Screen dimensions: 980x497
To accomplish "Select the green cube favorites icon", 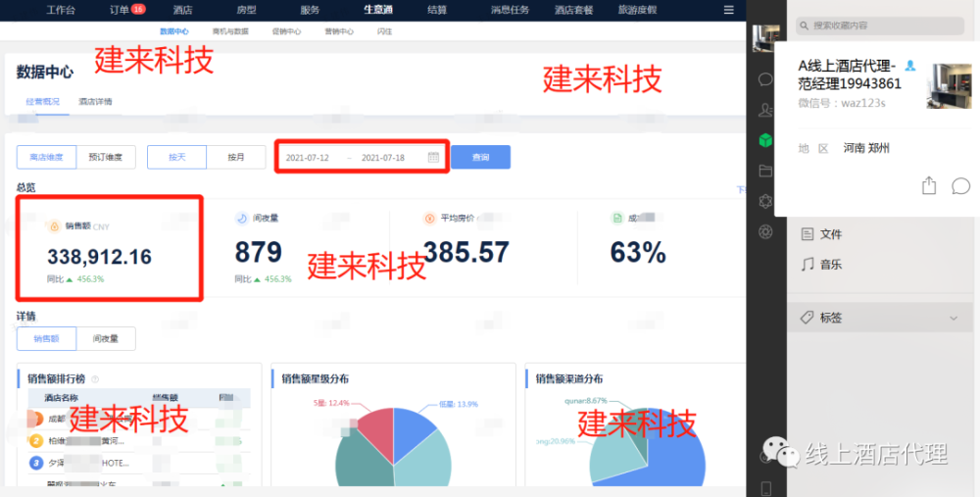I will (765, 140).
